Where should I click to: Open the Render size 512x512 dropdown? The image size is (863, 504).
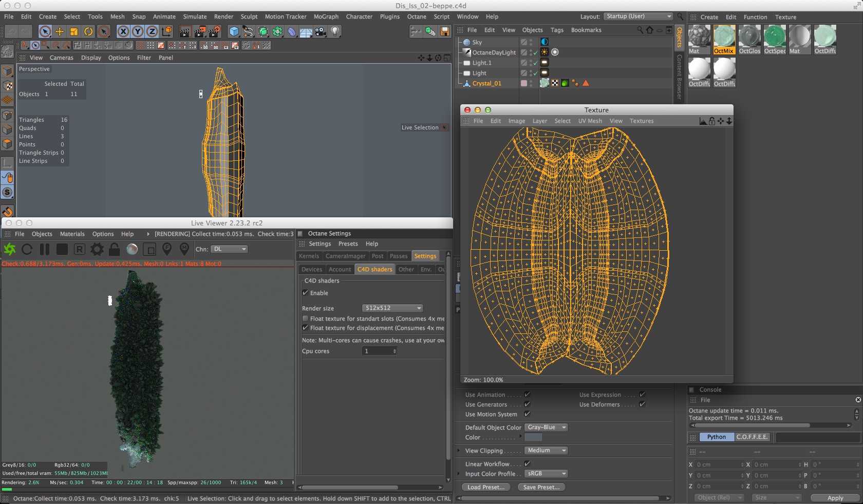pos(393,308)
